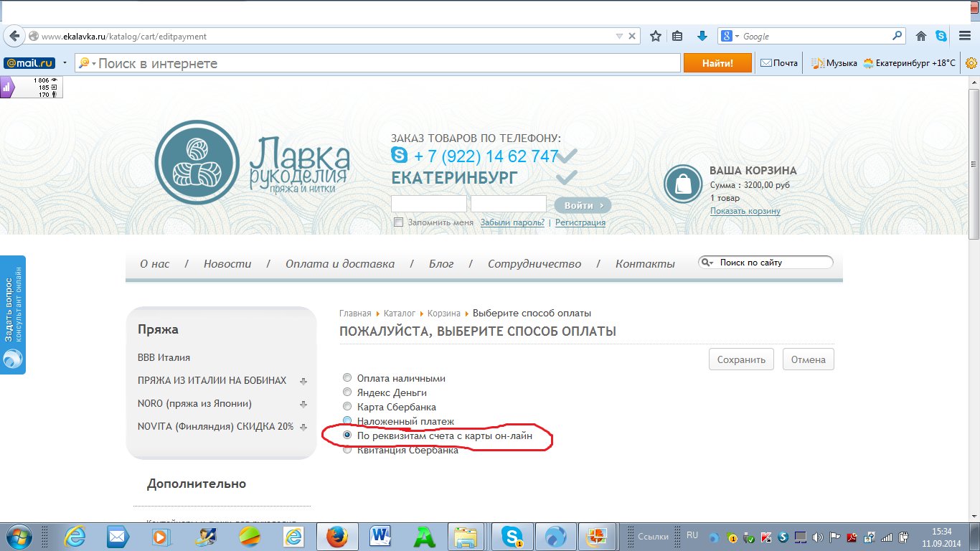Select Карта Сбербанка payment option
This screenshot has height=551, width=980.
[x=347, y=407]
